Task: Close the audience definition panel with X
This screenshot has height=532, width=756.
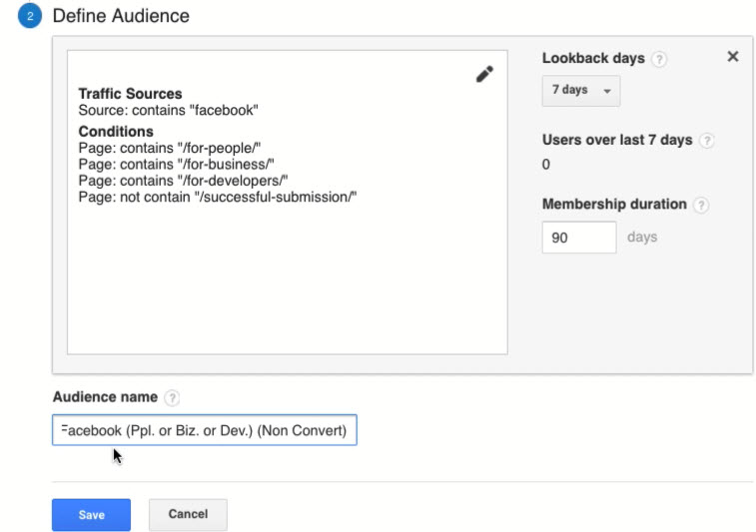Action: tap(732, 57)
